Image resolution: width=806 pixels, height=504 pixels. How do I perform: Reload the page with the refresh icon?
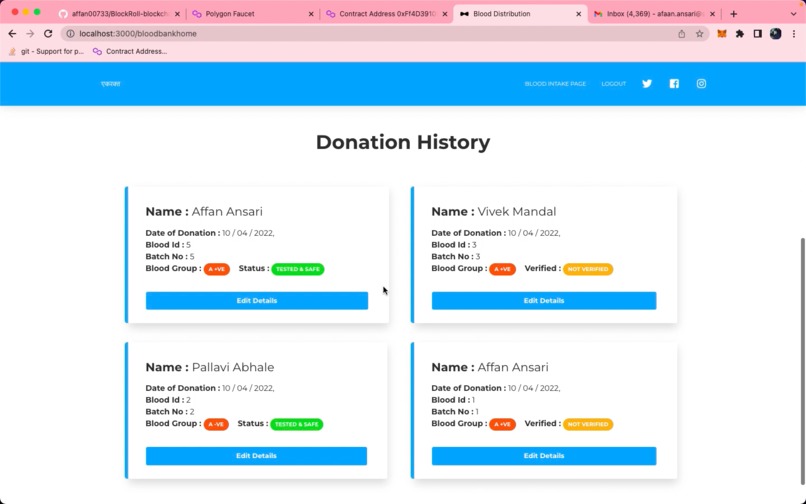coord(48,33)
